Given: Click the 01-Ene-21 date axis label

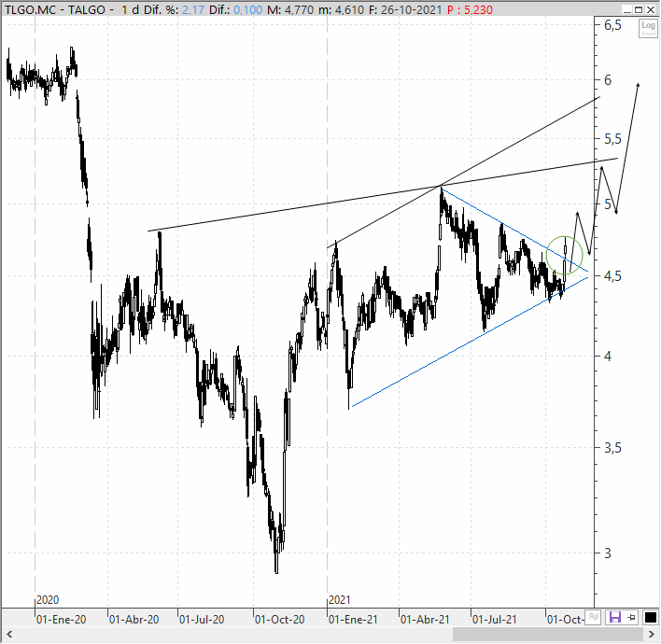Looking at the screenshot, I should 353,620.
